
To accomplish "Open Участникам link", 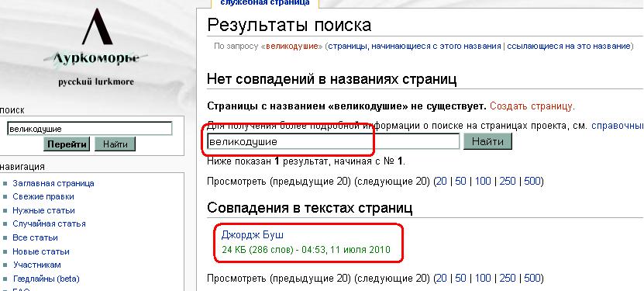I will coord(36,265).
